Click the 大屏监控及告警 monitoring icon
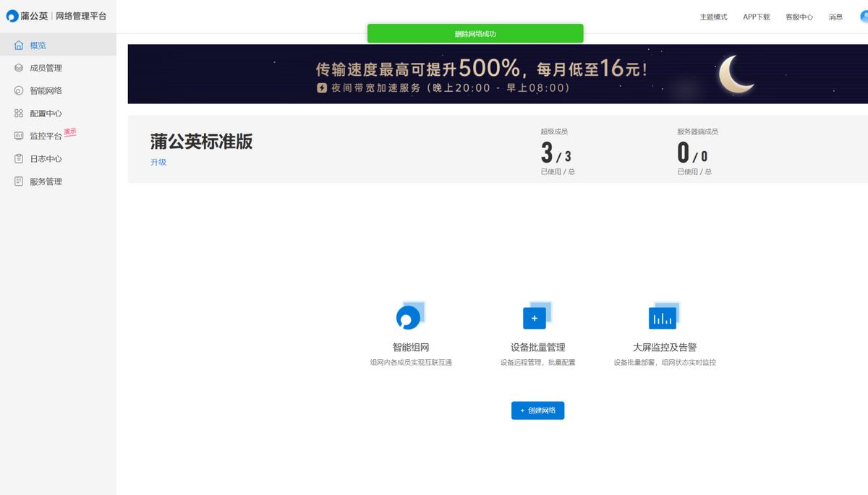 click(663, 317)
